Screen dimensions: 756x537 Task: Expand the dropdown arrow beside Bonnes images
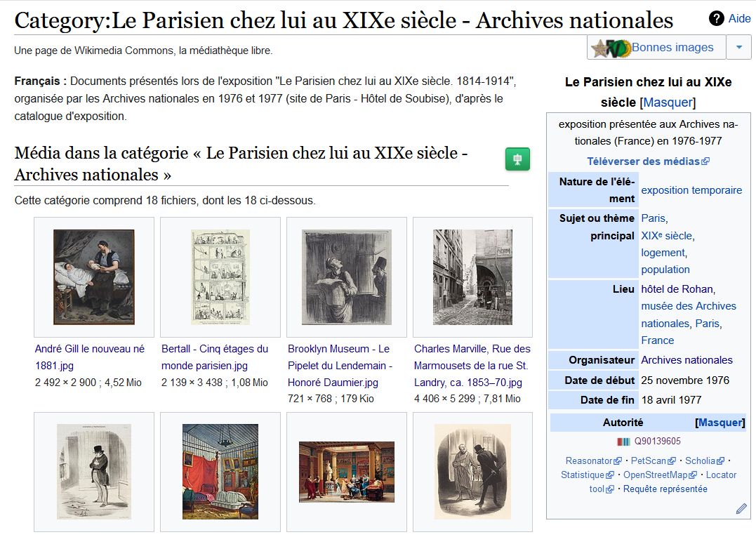pos(739,48)
